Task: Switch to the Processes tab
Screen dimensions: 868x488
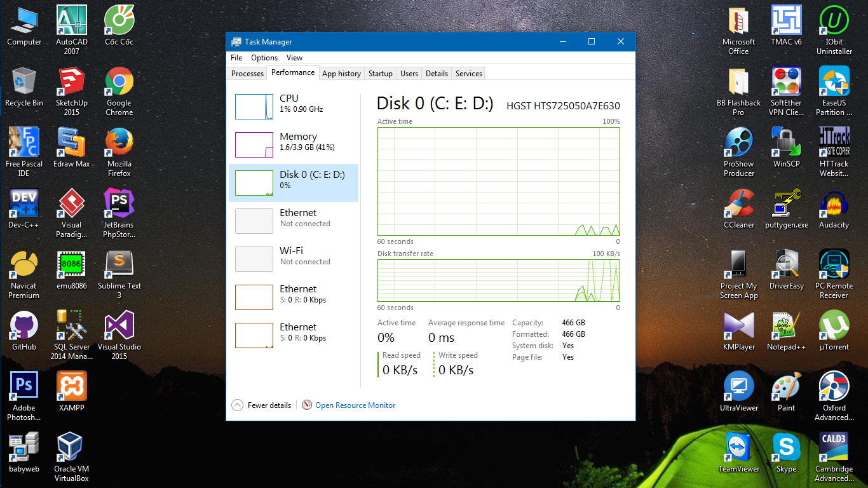Action: click(247, 74)
